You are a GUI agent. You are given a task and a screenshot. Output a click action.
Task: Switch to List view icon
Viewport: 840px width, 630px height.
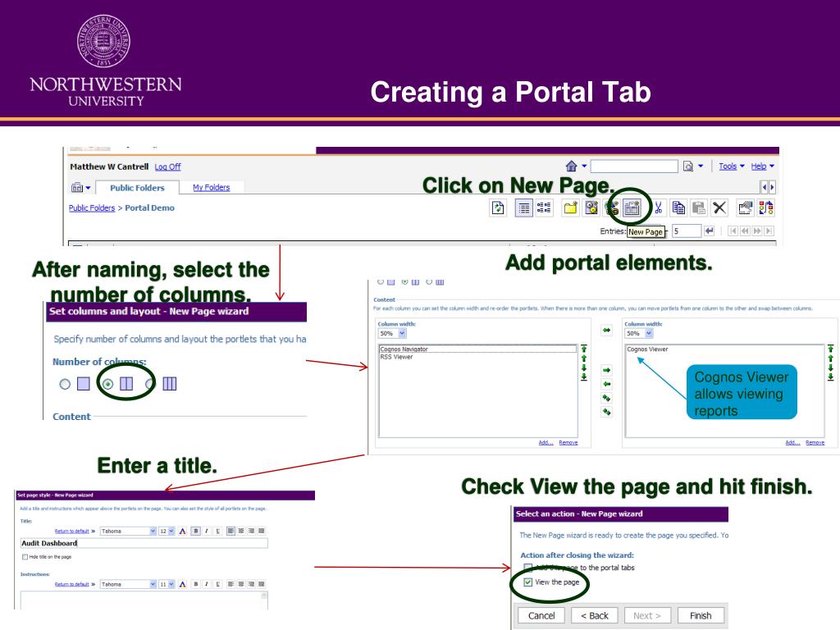tap(523, 208)
